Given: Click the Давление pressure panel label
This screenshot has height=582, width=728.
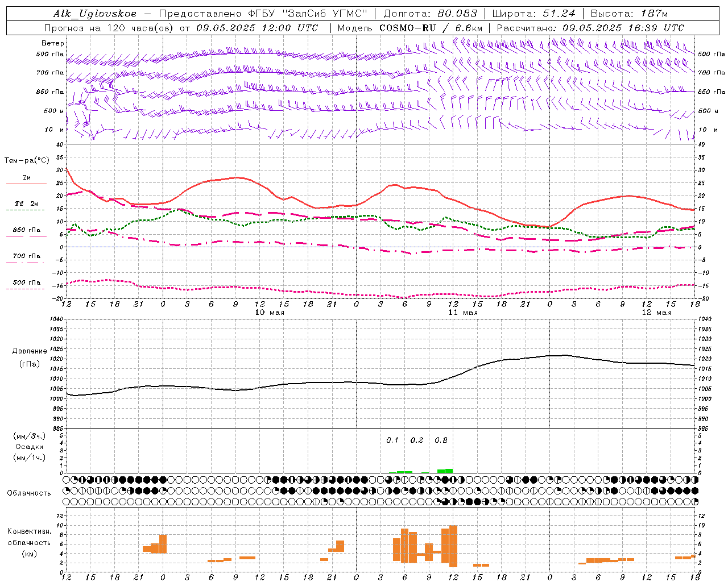Looking at the screenshot, I should (x=30, y=351).
